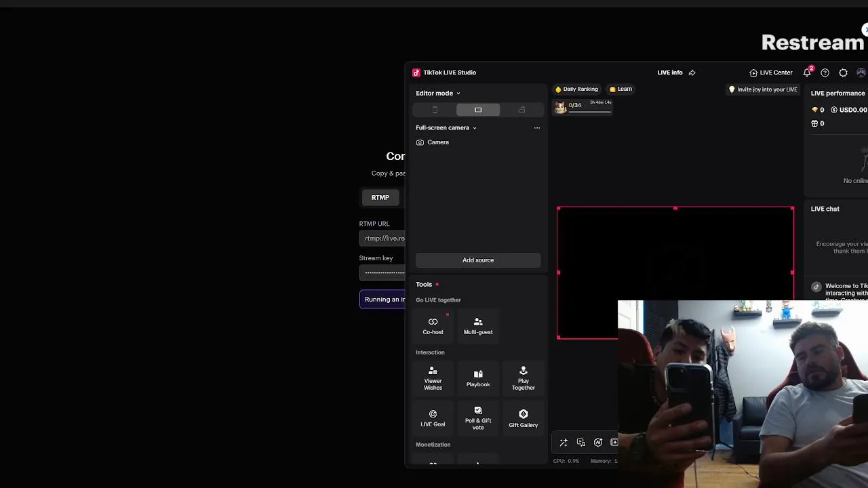Select landscape layout mode

(x=478, y=110)
